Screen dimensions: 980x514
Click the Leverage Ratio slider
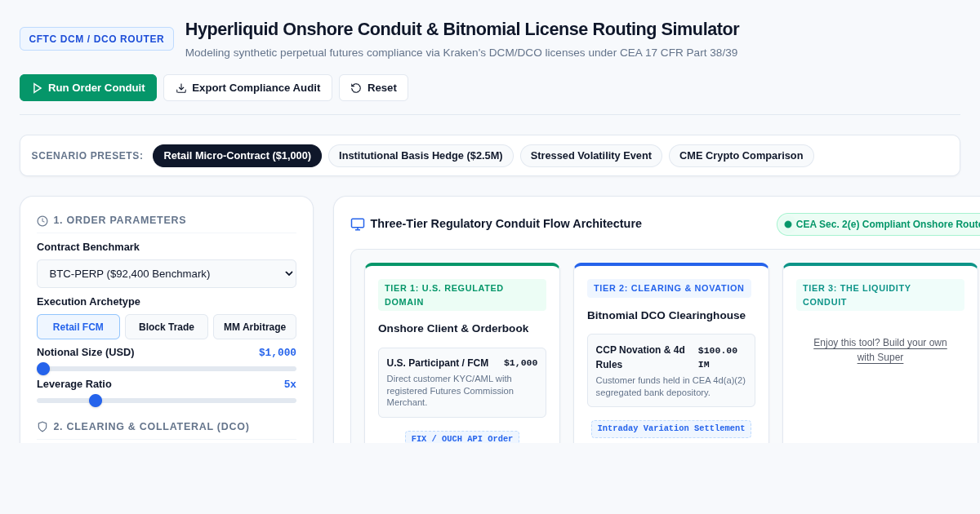coord(167,401)
